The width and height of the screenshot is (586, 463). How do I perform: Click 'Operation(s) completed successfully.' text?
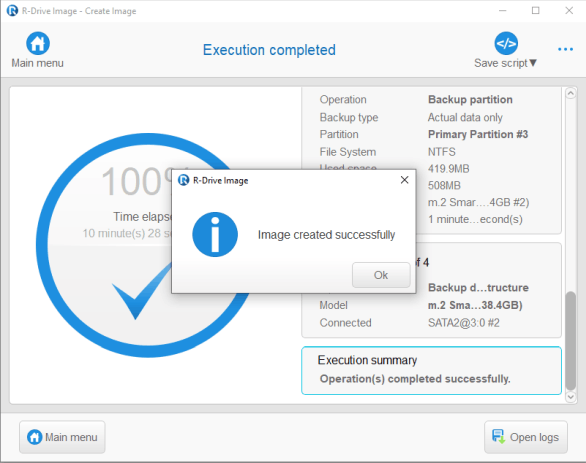click(415, 379)
